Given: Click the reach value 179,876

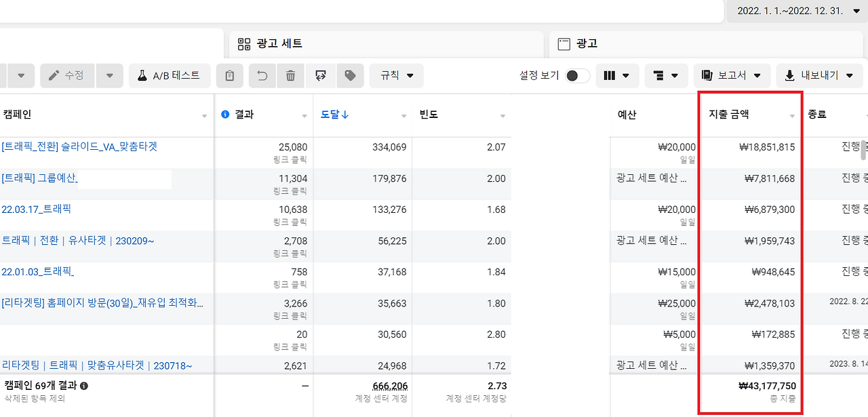Looking at the screenshot, I should pyautogui.click(x=389, y=178).
